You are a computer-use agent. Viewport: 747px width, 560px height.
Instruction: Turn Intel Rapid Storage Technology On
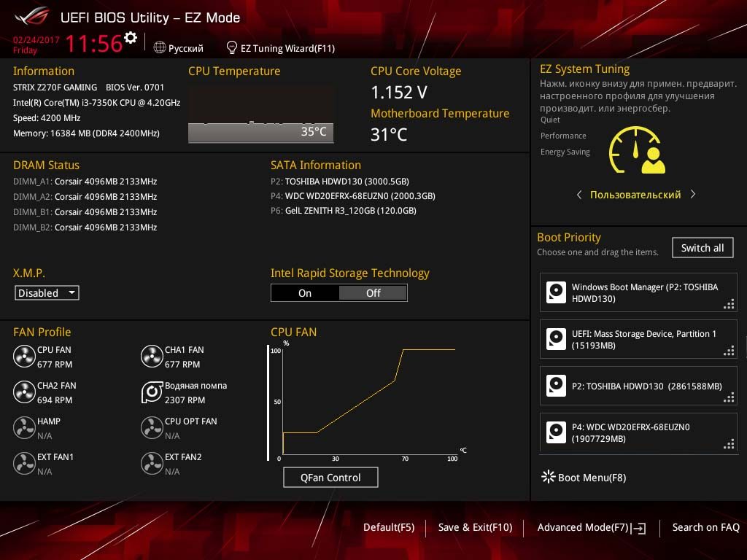click(x=305, y=293)
